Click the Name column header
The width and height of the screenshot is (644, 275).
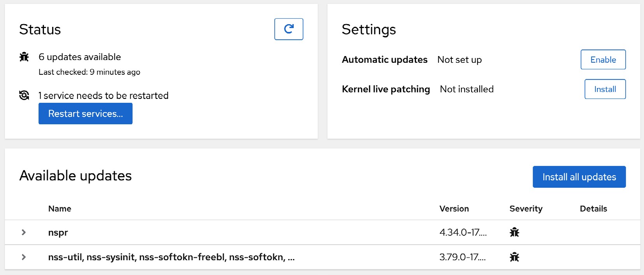tap(60, 209)
